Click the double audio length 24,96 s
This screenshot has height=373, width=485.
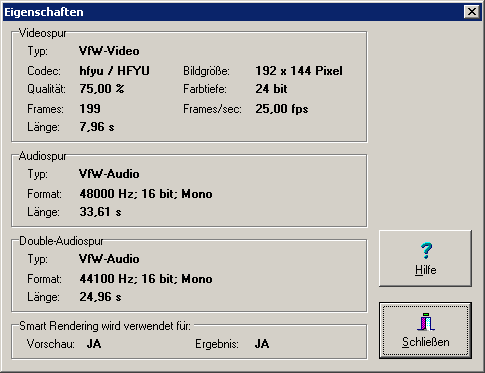click(100, 297)
